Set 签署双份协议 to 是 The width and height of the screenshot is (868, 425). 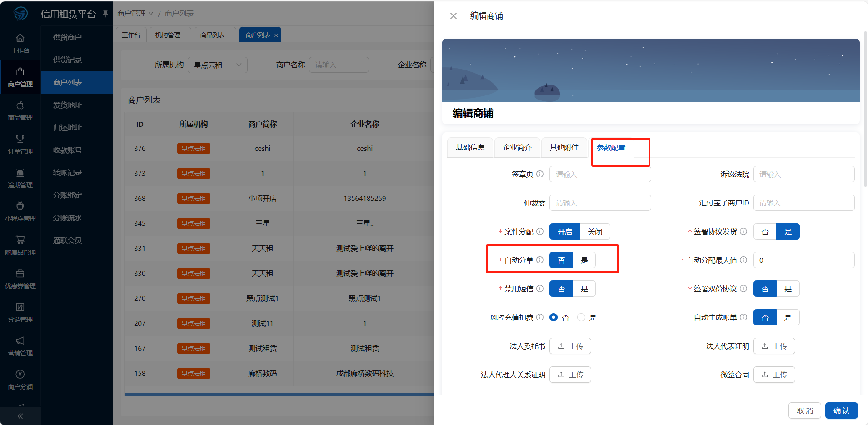tap(788, 289)
